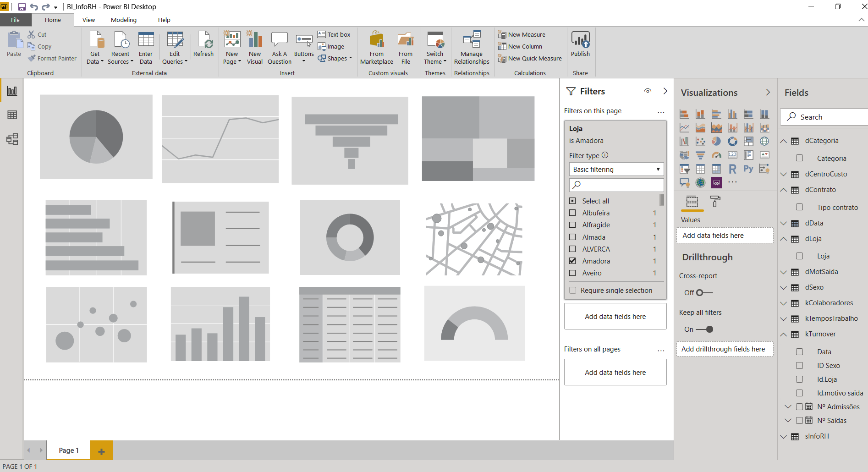Click New Measure button
The width and height of the screenshot is (868, 472).
pos(522,34)
